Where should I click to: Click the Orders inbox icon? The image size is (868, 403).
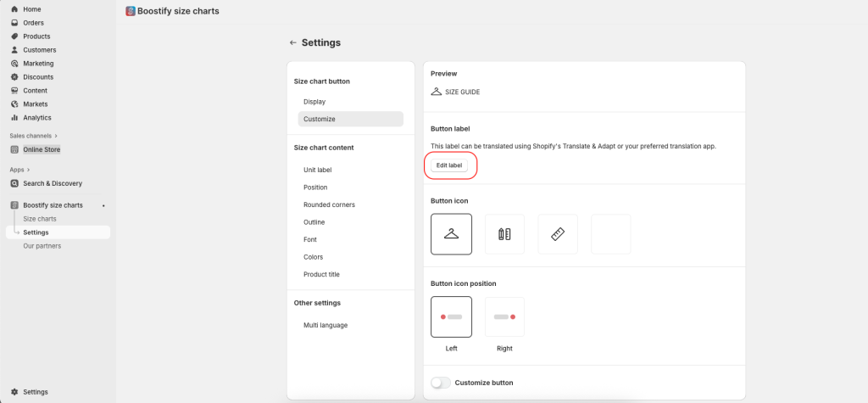14,23
